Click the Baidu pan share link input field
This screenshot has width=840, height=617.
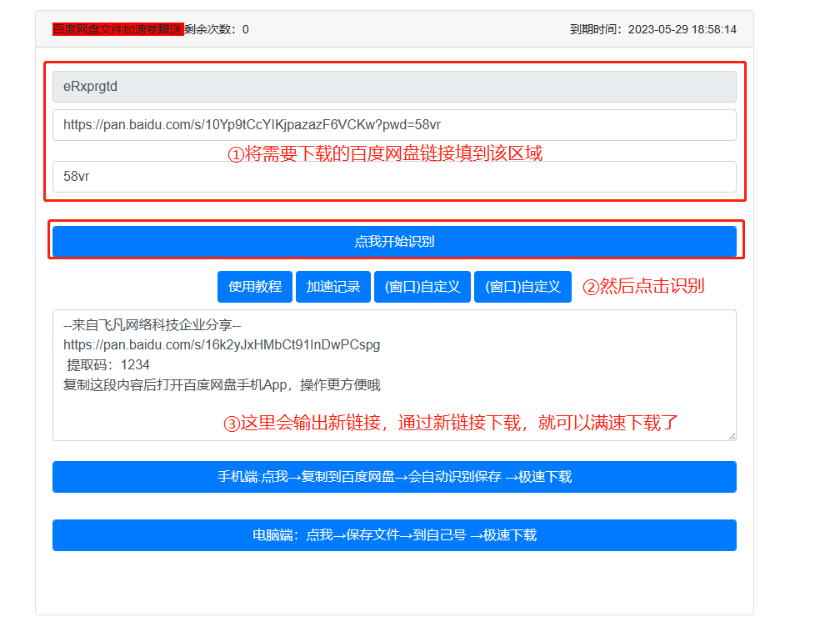[x=395, y=125]
